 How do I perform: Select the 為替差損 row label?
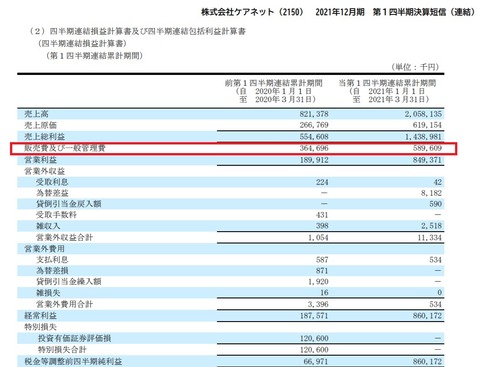[52, 271]
